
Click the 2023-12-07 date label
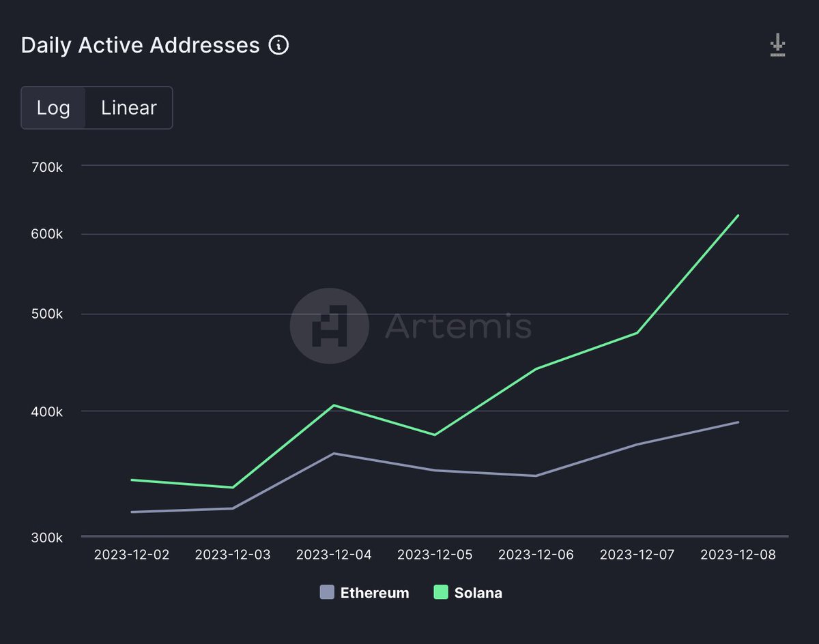coord(637,555)
